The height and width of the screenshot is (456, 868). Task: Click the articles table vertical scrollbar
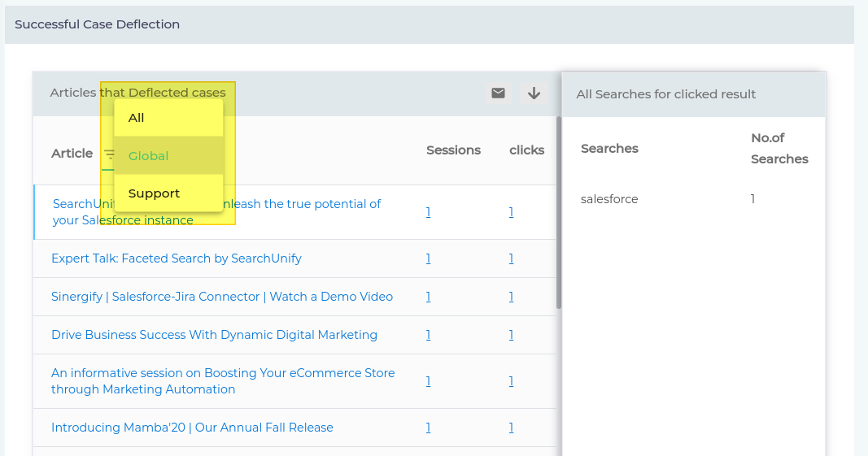[559, 211]
